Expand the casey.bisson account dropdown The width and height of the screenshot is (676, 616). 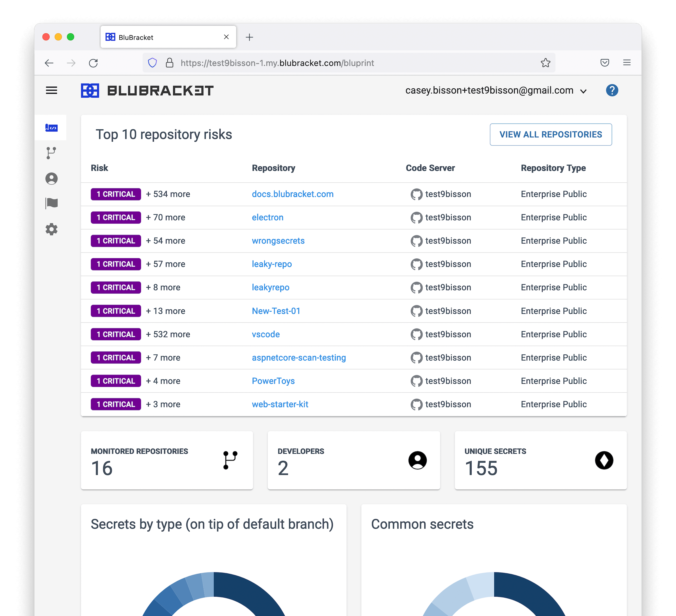coord(496,91)
